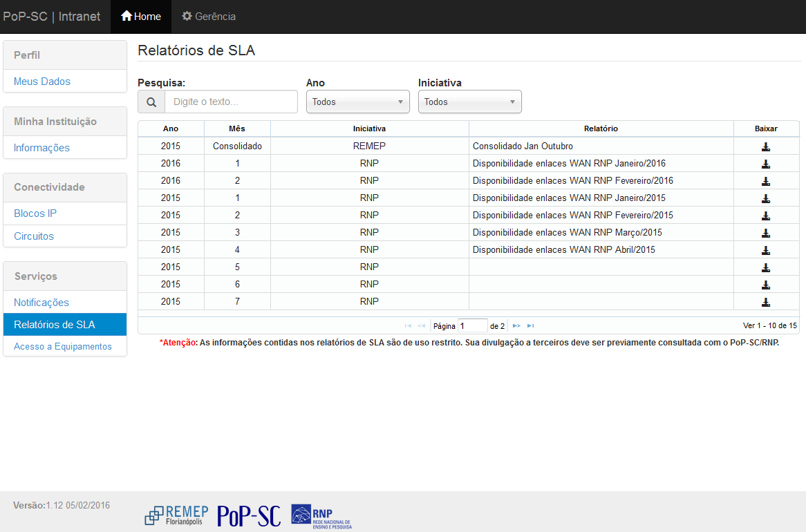The height and width of the screenshot is (532, 806).
Task: Go to the next results page
Action: [516, 325]
